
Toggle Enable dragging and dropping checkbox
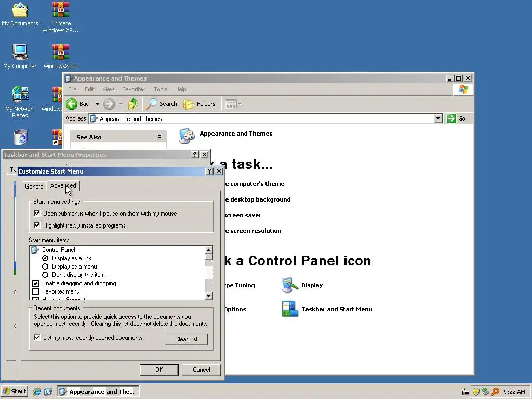(36, 283)
